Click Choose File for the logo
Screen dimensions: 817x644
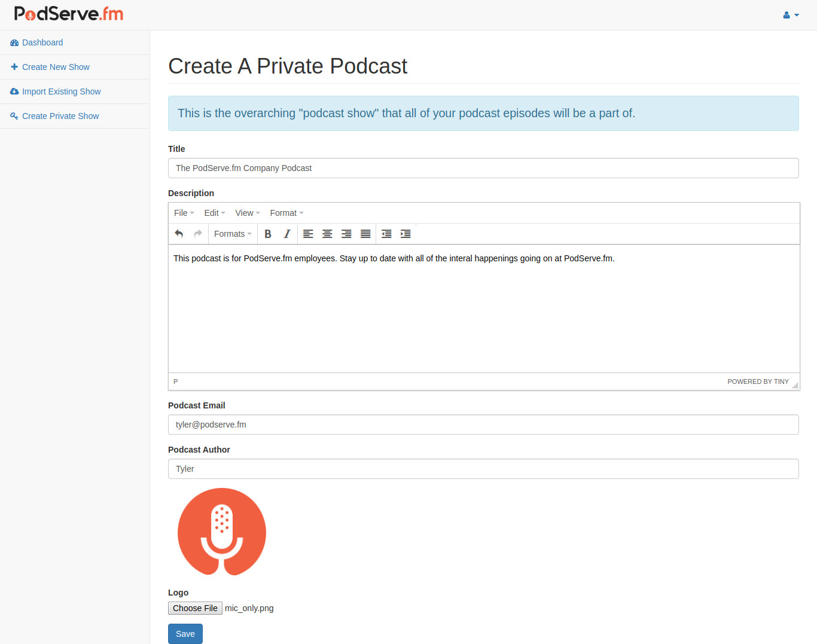[x=195, y=608]
